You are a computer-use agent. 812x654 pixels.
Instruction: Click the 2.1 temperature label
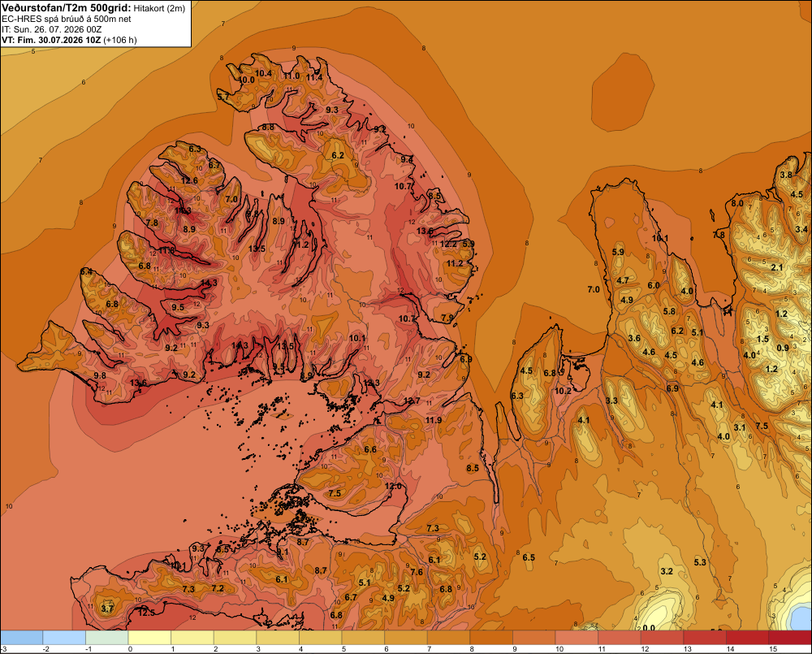[777, 267]
